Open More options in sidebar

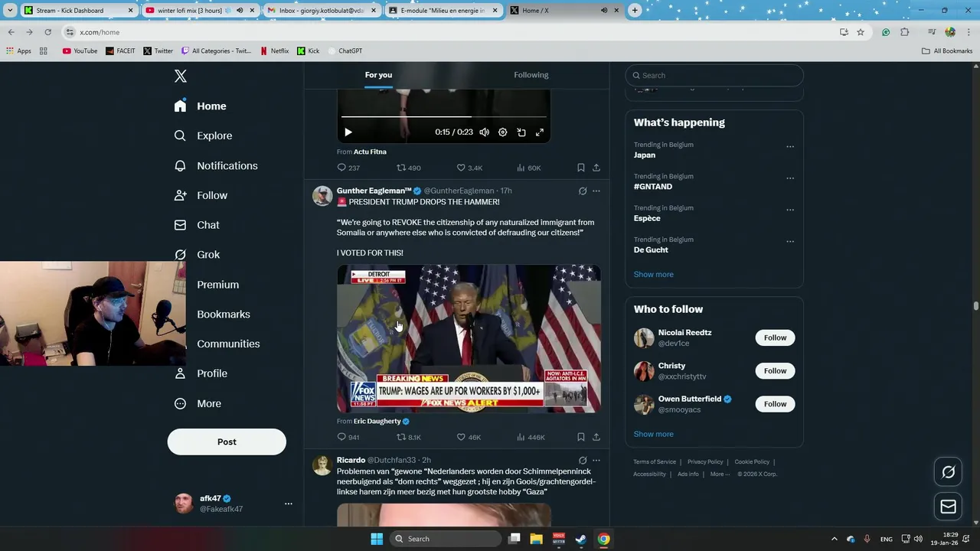click(198, 403)
